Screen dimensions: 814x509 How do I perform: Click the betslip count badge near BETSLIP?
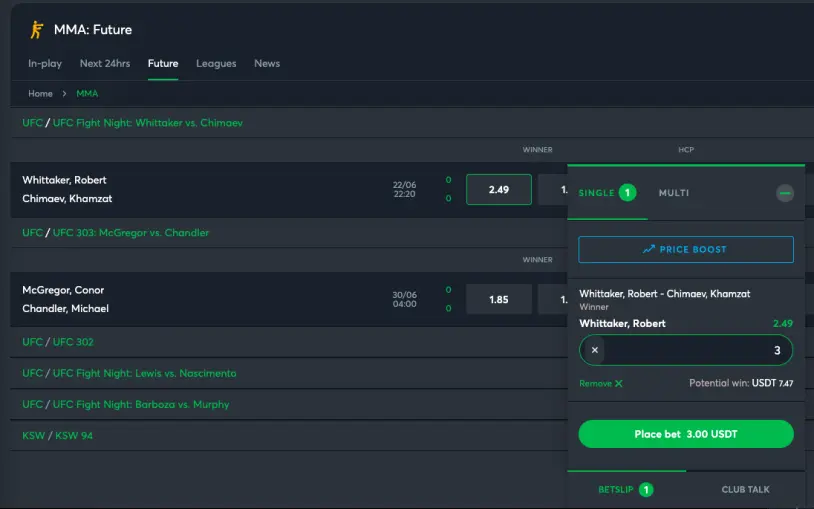coord(646,489)
